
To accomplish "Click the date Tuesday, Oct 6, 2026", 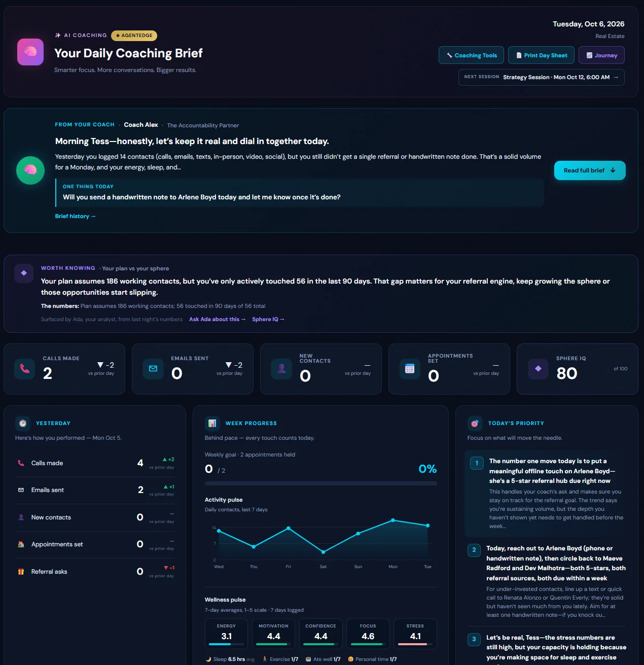I will point(588,24).
